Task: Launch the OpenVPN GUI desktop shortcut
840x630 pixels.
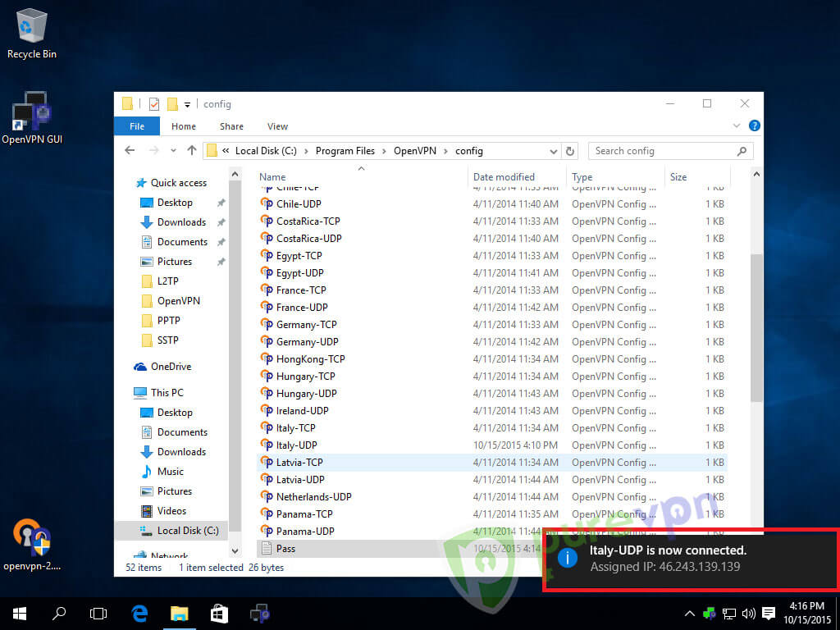Action: coord(32,118)
